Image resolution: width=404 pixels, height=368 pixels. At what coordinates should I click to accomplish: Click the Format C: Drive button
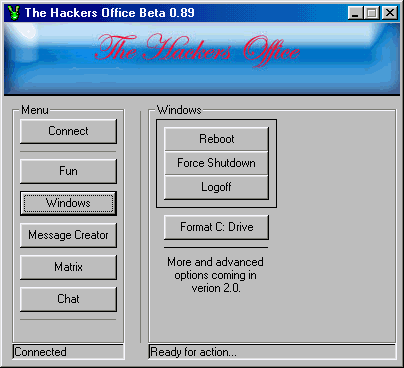216,227
